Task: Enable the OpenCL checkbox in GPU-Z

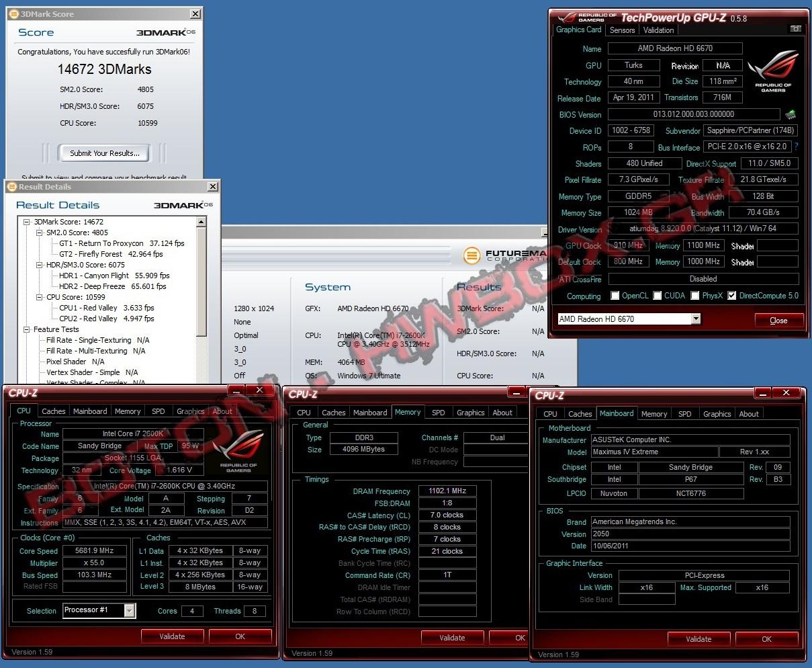Action: tap(615, 296)
